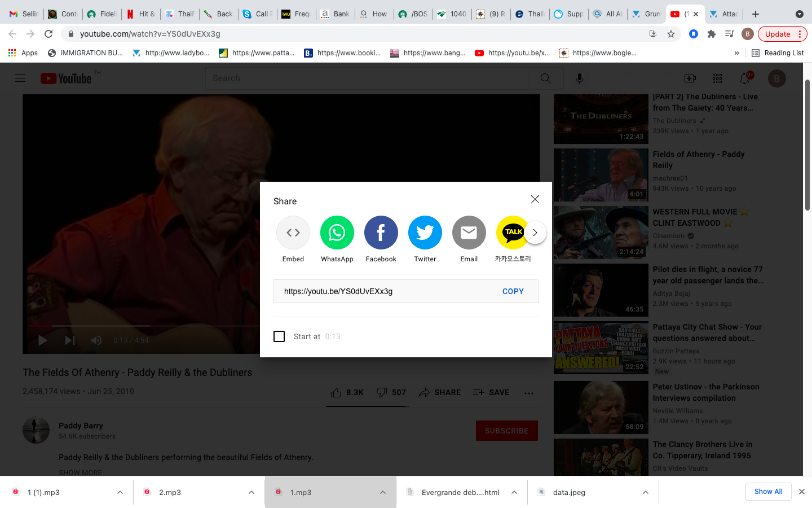Screen dimensions: 812x508
Task: Click the search magnifier button
Action: pyautogui.click(x=545, y=78)
